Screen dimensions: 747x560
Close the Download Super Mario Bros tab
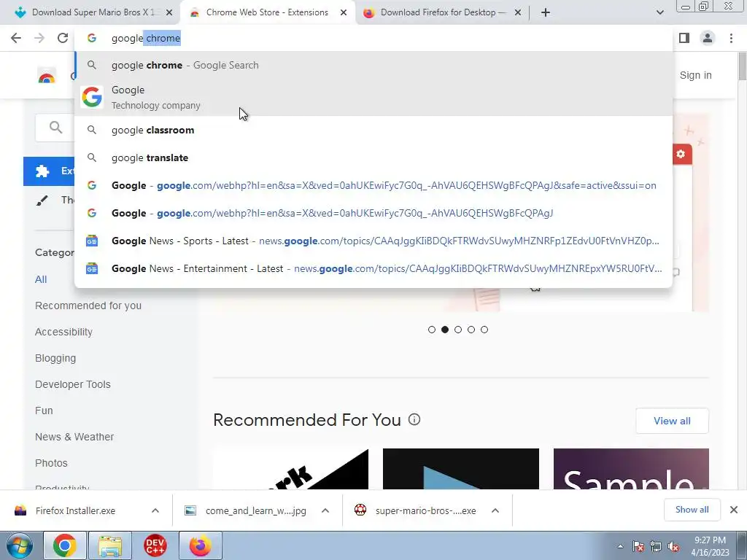[x=169, y=12]
